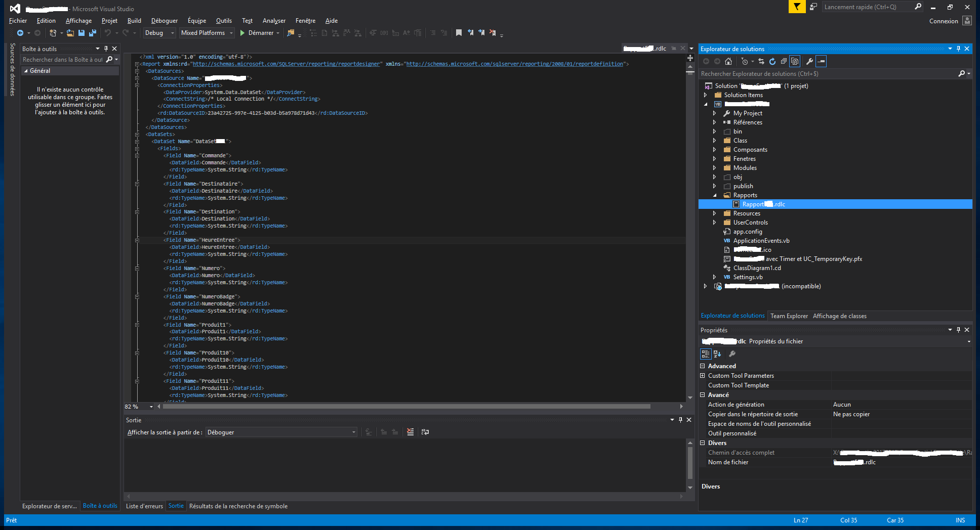Toggle pin on the Boîte à outils panel

(106, 48)
